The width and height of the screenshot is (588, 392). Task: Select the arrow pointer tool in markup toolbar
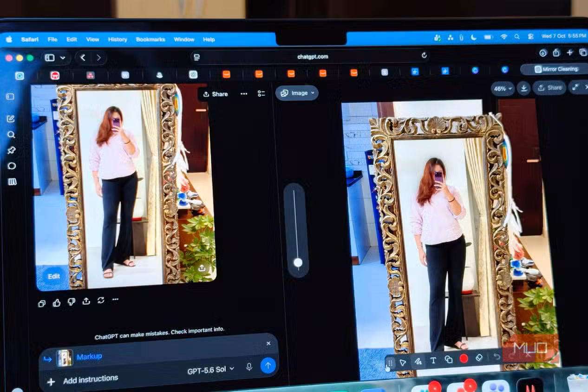coord(403,362)
